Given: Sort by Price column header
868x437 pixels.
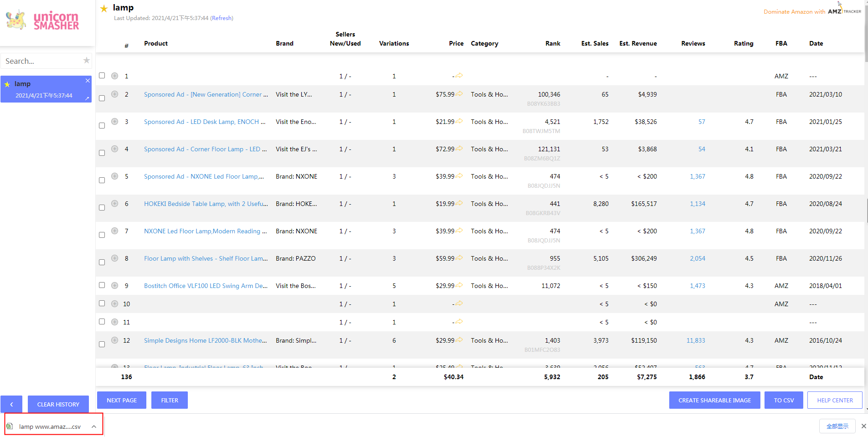Looking at the screenshot, I should tap(456, 43).
